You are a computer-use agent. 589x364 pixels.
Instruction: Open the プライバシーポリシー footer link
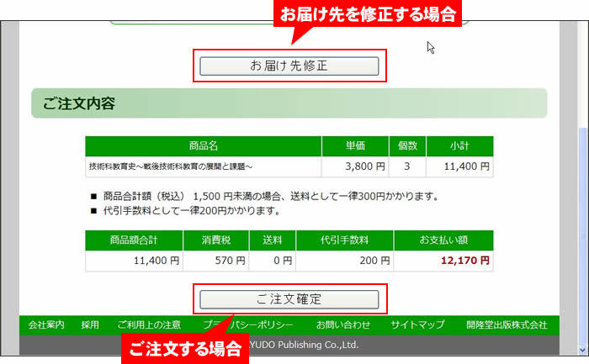(248, 324)
